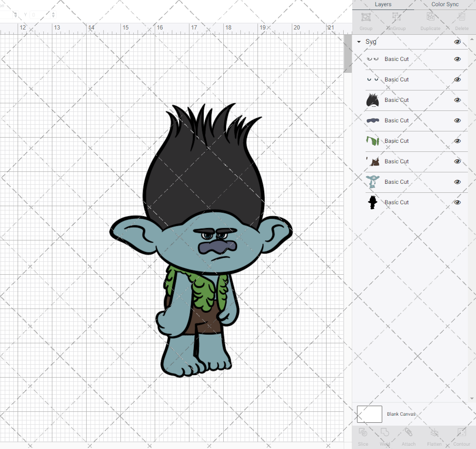Click Basic Cut label beside hair thumbnail
Viewport: 476px width, 449px height.
pyautogui.click(x=397, y=100)
